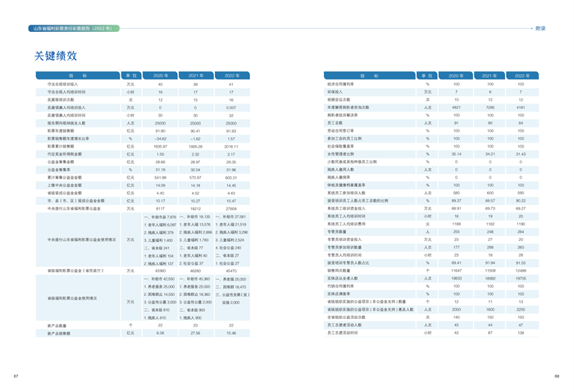Screen dimensions: 574x392
Task: Click the 山东省福利彩票责任彩票报告 header banner
Action: (74, 28)
